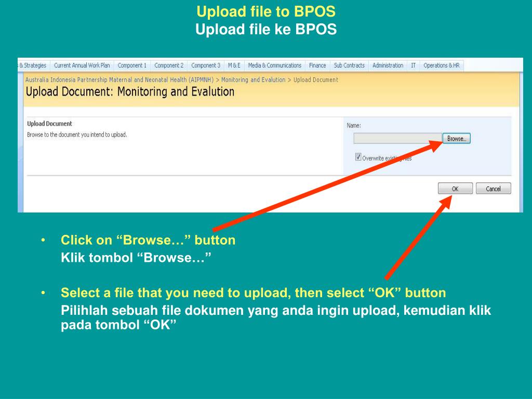Click the 'Name:' label
The height and width of the screenshot is (399, 532).
click(x=353, y=126)
